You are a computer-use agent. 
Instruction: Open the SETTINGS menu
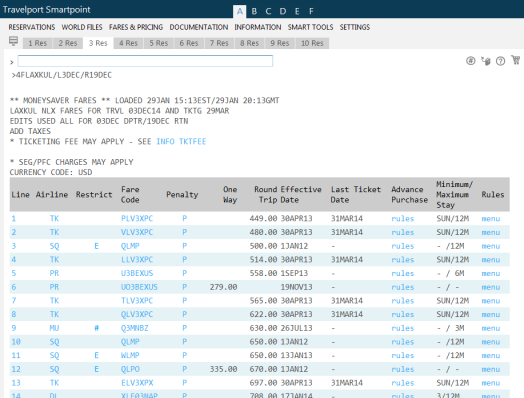[x=355, y=27]
